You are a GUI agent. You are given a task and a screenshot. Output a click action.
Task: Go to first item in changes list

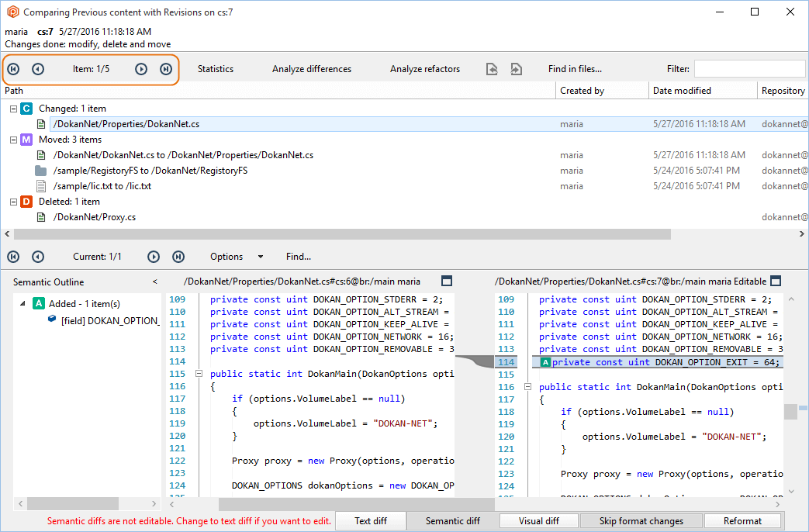[13, 68]
